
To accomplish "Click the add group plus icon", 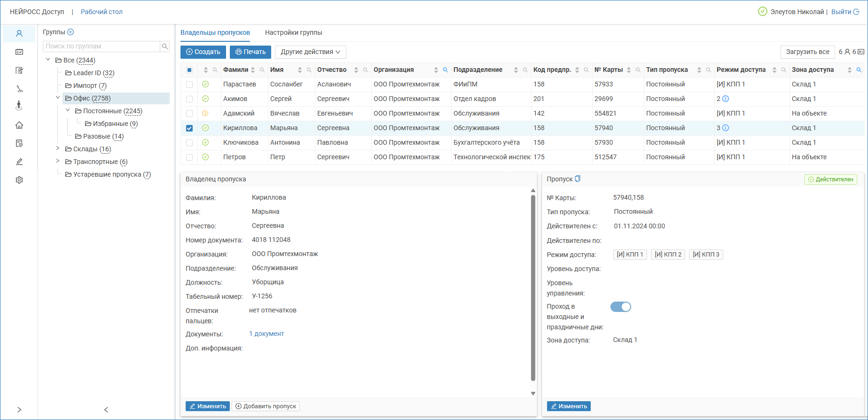I will pos(70,32).
